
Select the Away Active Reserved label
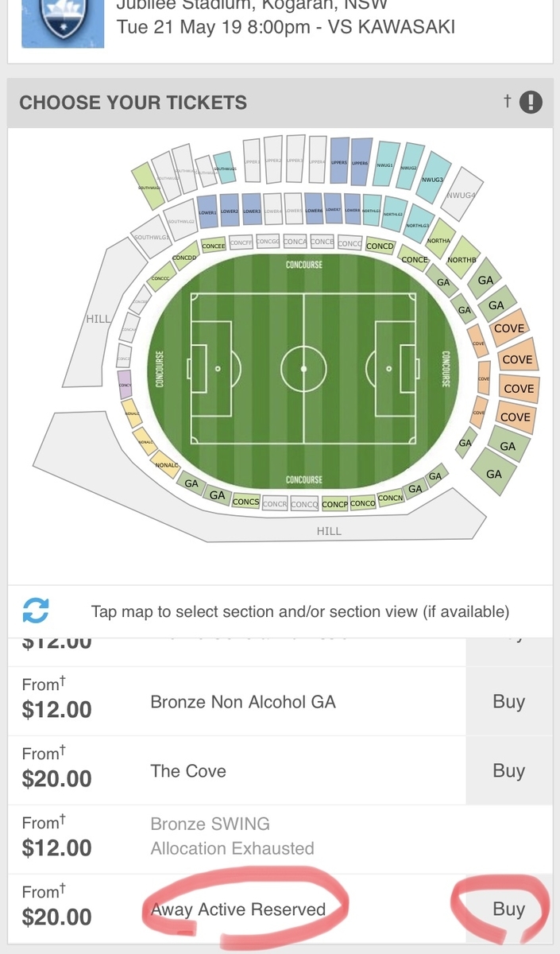click(x=238, y=909)
